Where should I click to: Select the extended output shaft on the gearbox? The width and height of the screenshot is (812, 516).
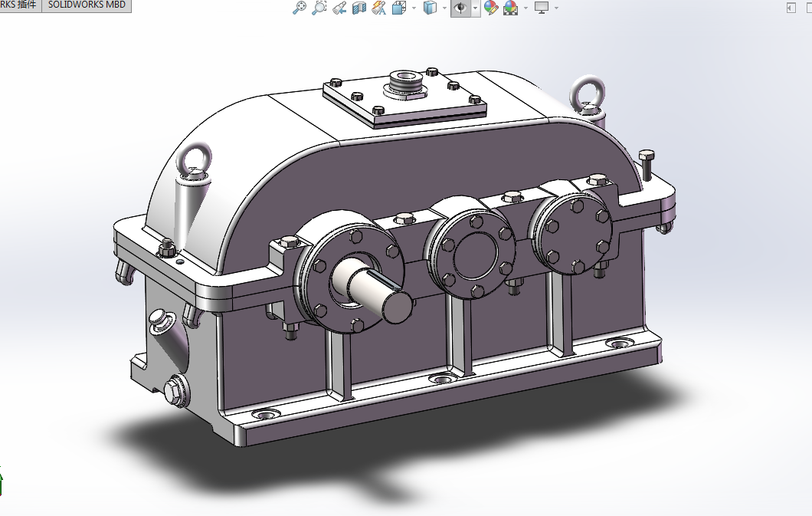click(373, 289)
